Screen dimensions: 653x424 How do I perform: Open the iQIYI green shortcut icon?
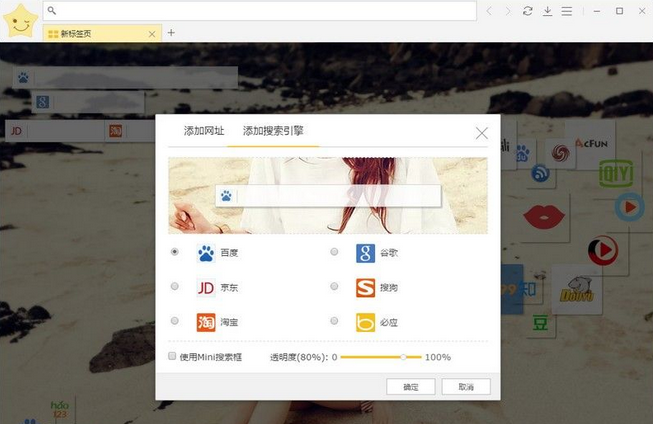[616, 173]
